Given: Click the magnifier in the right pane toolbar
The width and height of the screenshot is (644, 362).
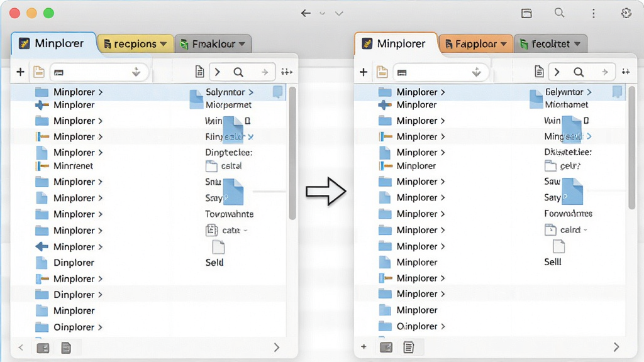Looking at the screenshot, I should (x=579, y=72).
